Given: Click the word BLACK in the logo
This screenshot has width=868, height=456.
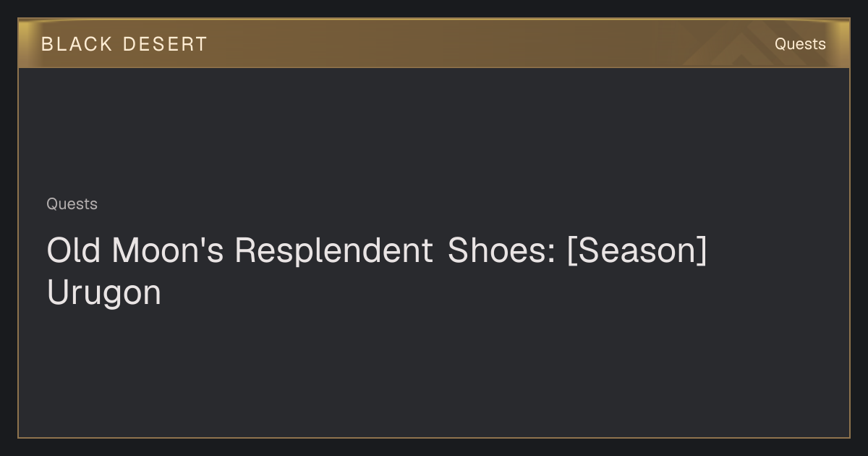Looking at the screenshot, I should pos(77,44).
